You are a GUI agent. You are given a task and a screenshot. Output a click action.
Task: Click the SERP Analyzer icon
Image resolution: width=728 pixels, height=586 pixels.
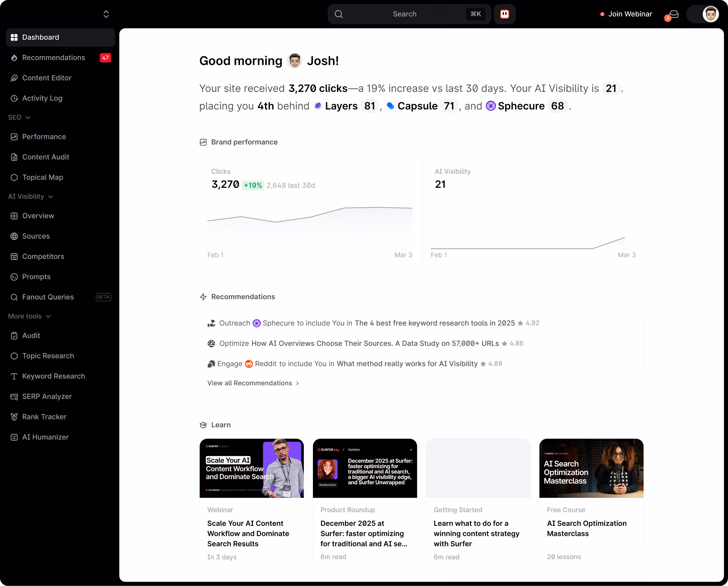[14, 396]
